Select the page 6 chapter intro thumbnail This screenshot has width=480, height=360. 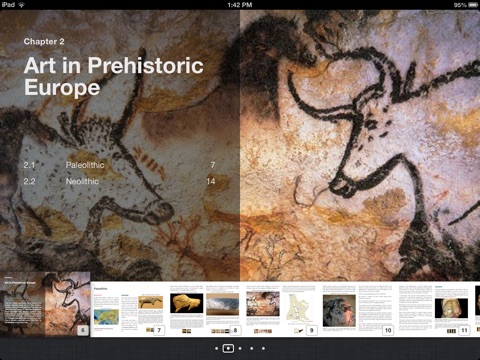coord(45,304)
